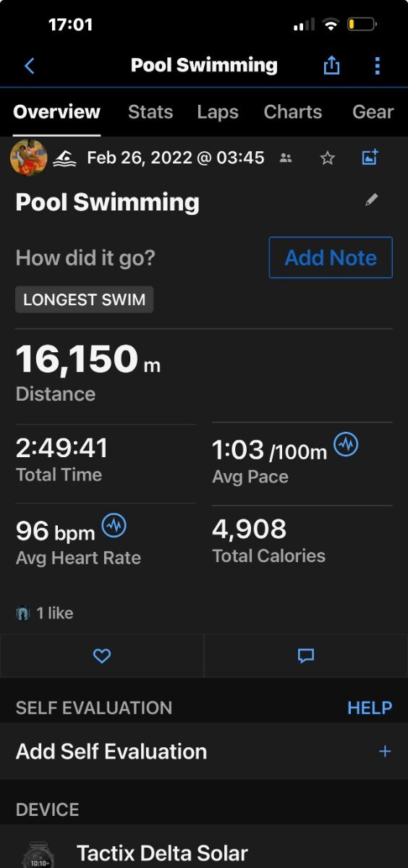Like the activity with heart button
Viewport: 408px width, 868px height.
(x=102, y=656)
